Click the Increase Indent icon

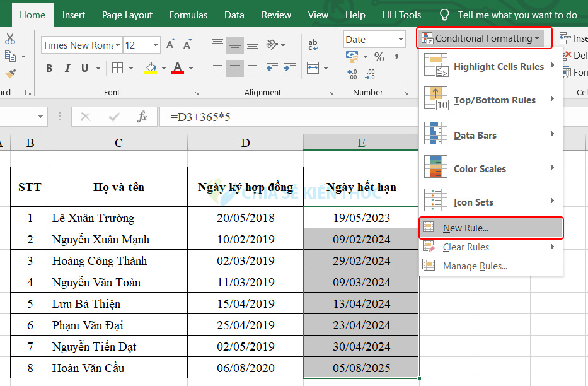pos(289,68)
